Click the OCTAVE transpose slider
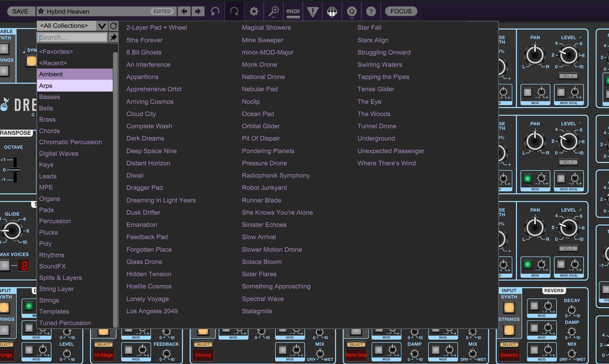The image size is (609, 364). click(15, 170)
